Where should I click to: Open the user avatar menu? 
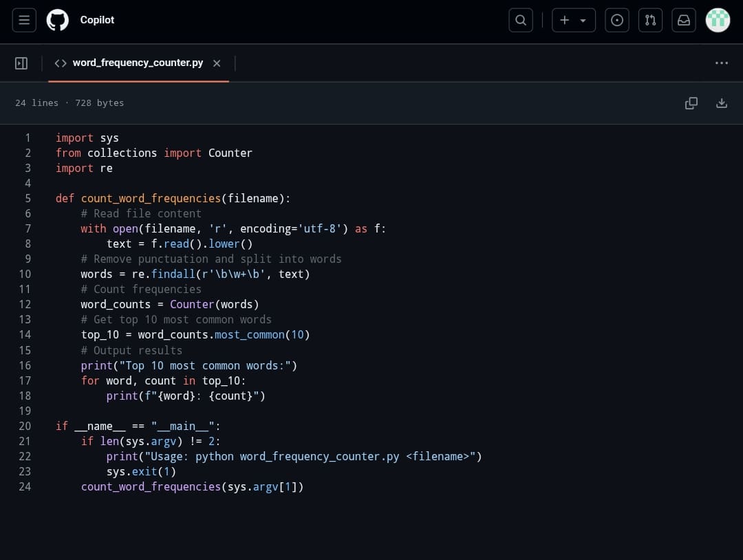(x=718, y=20)
